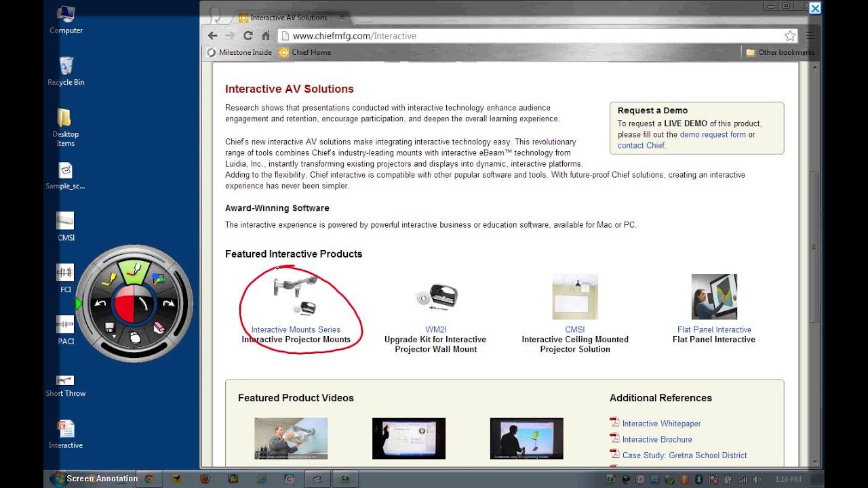
Task: Follow the demo request form link
Action: (x=713, y=135)
